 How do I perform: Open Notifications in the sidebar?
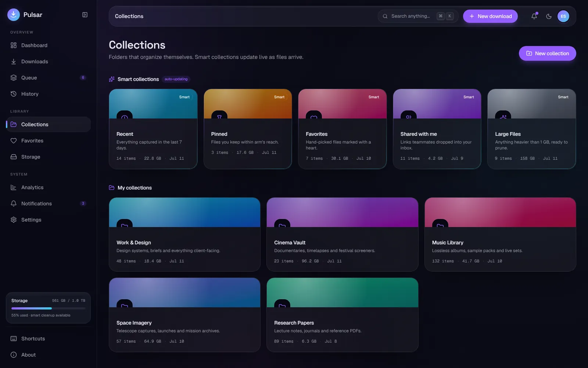pos(48,204)
